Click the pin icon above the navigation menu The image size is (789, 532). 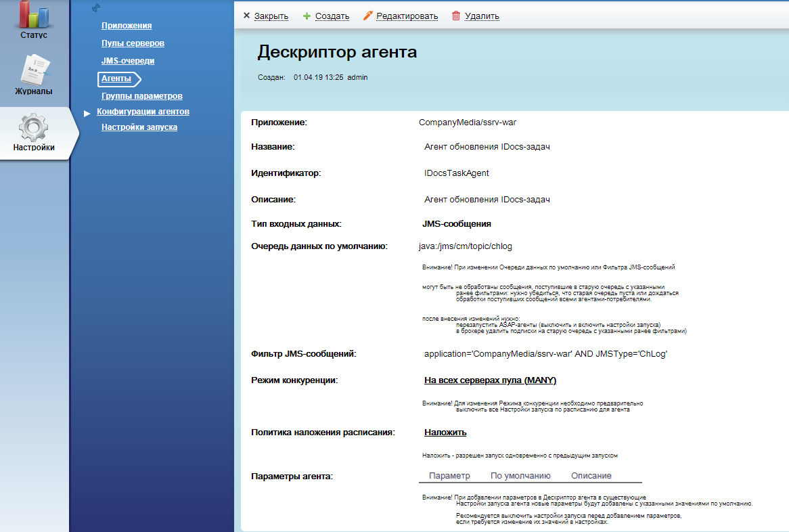click(96, 8)
